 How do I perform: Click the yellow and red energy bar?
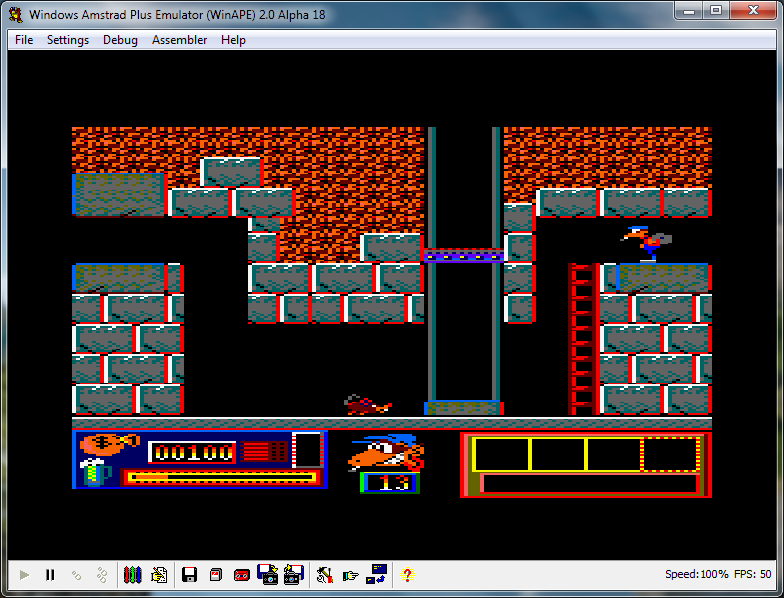tap(221, 478)
